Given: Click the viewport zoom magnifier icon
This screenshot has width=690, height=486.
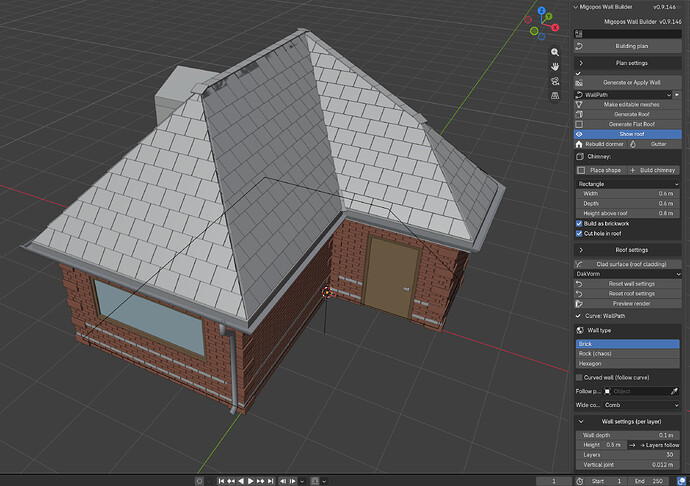Looking at the screenshot, I should (555, 52).
